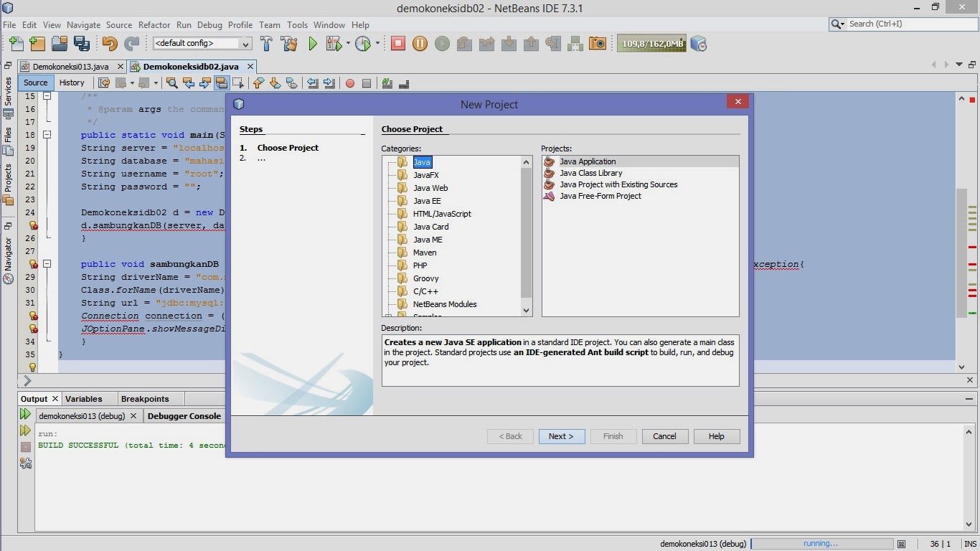Select the Java Web category
Image resolution: width=980 pixels, height=551 pixels.
pyautogui.click(x=430, y=188)
